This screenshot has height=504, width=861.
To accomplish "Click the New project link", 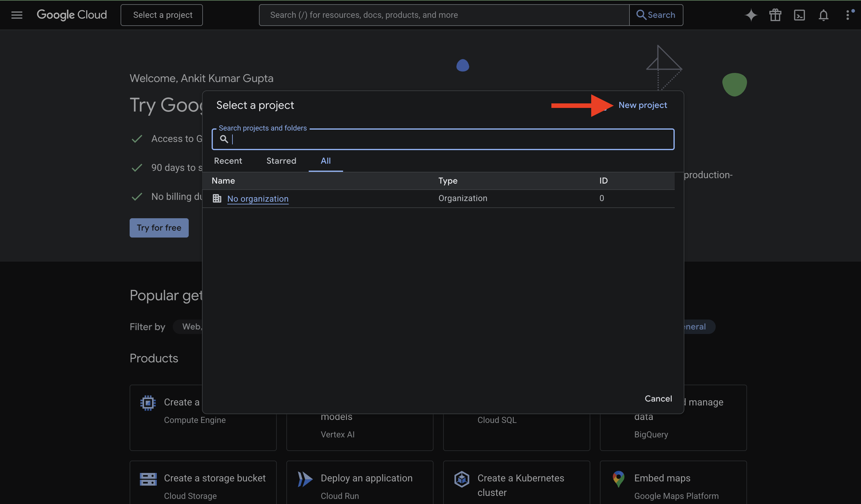I will [642, 105].
